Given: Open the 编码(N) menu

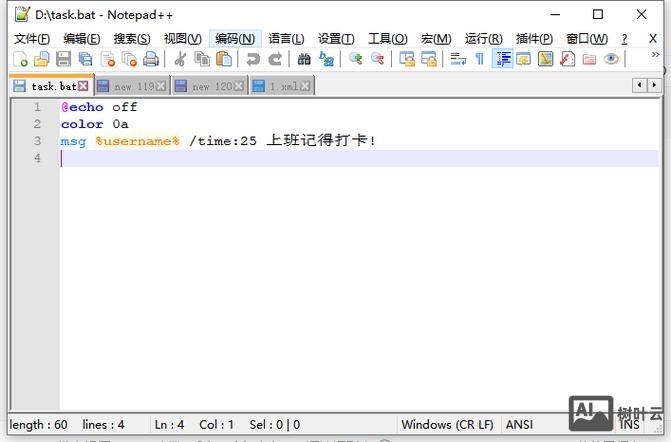Looking at the screenshot, I should click(235, 39).
